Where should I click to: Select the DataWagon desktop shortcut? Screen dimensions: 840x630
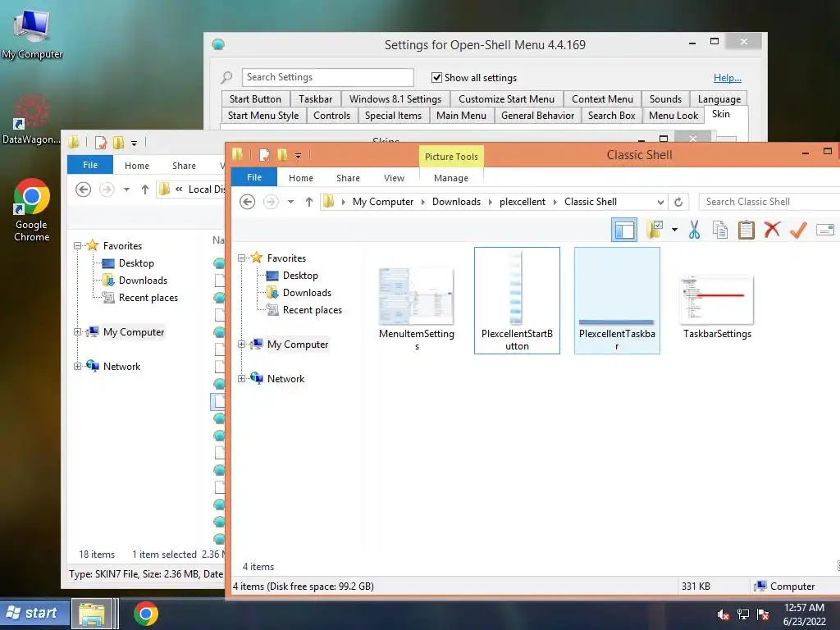tap(32, 120)
